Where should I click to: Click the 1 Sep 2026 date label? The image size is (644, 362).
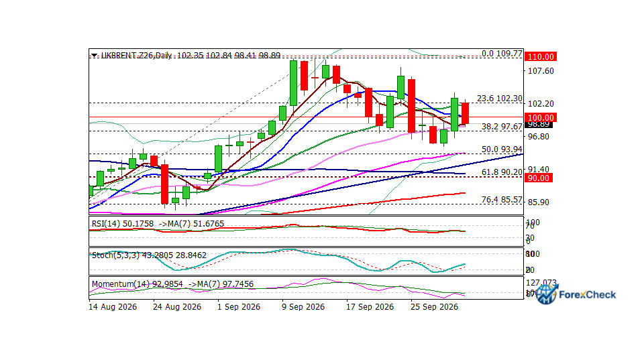(x=239, y=307)
